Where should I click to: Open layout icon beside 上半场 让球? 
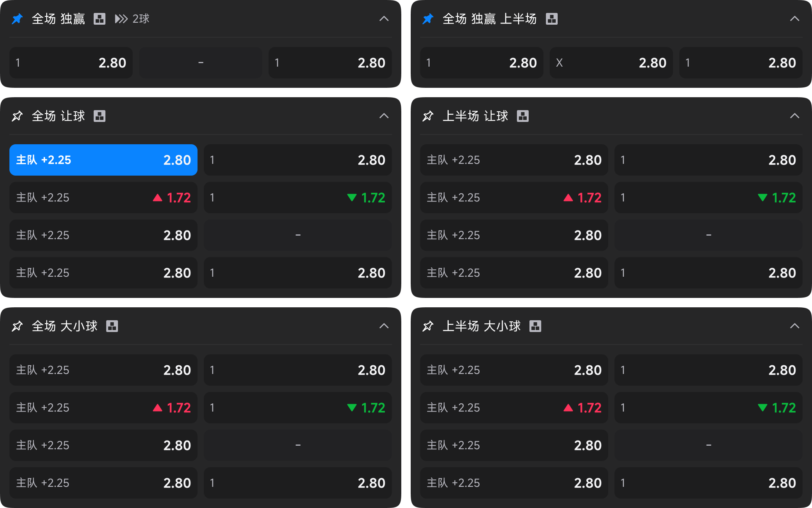click(523, 116)
